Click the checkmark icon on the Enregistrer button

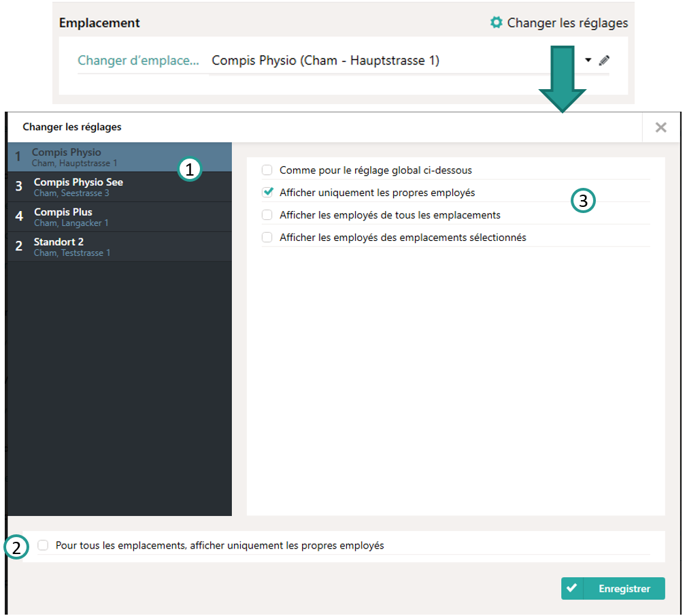572,589
